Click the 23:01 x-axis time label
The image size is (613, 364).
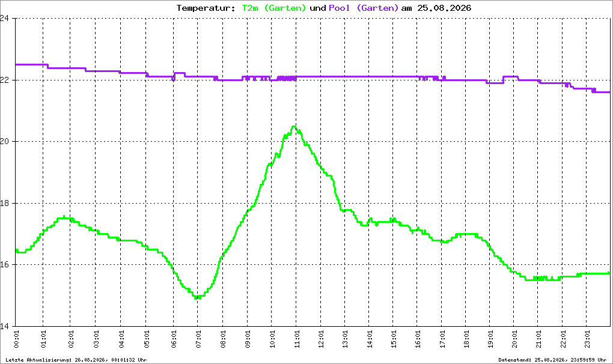(x=587, y=339)
